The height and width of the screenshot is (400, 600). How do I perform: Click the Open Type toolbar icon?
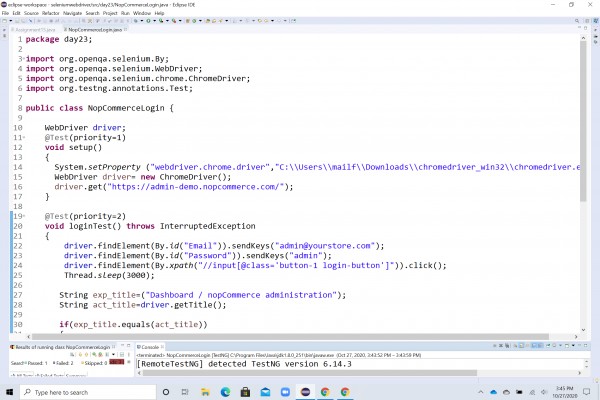pos(207,21)
